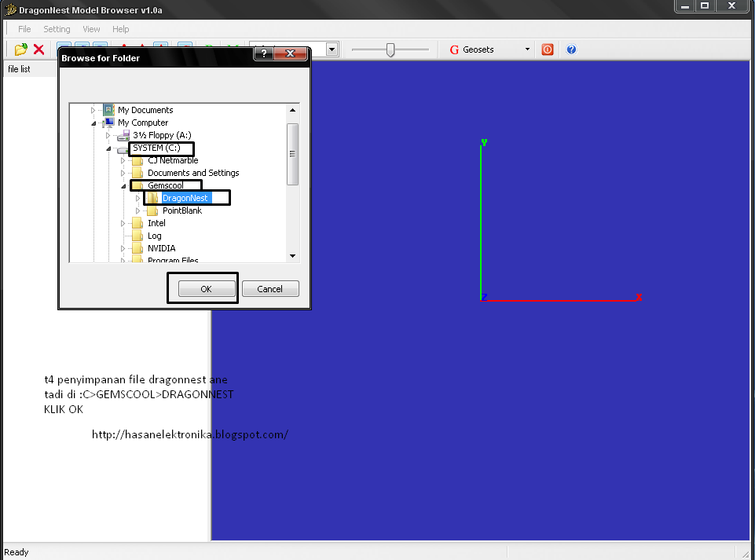
Task: Expand the DragonNest folder node
Action: pos(137,199)
